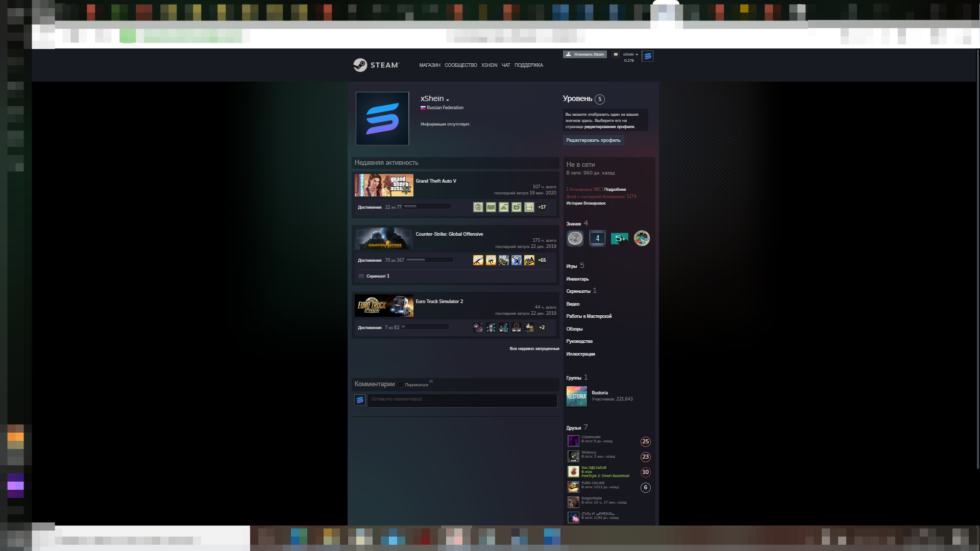Show the +2 more Euro Truck achievements
The image size is (980, 551).
542,328
